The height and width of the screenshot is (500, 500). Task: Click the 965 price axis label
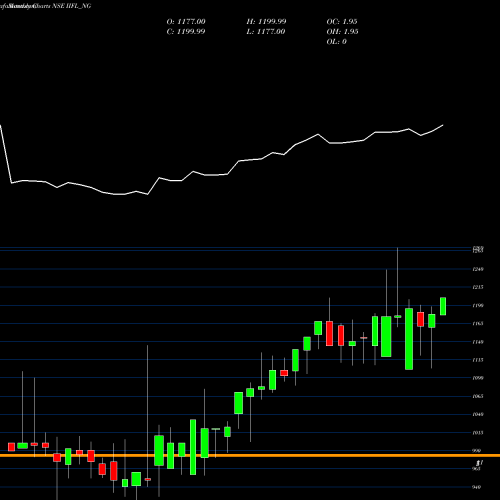477,469
